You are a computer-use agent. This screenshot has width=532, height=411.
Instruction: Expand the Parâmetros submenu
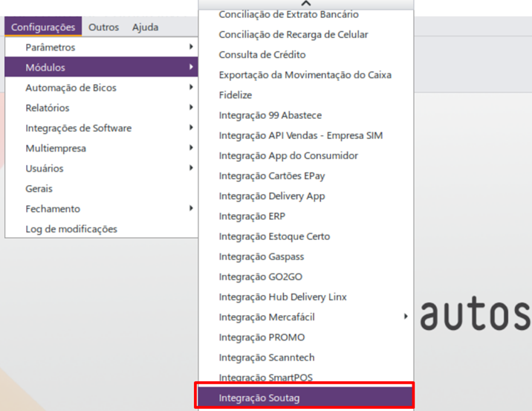point(102,47)
